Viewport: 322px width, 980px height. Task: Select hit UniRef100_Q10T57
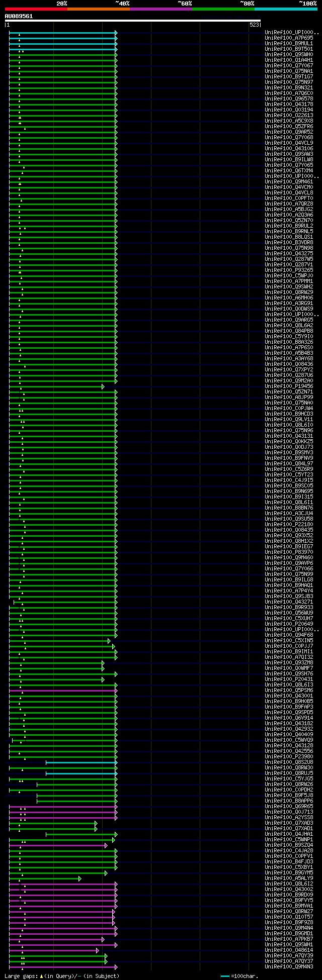coord(289,917)
